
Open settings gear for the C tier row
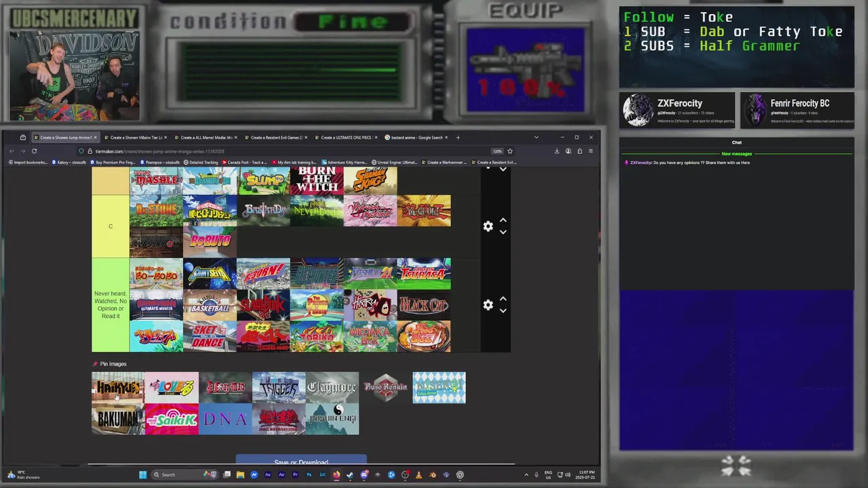point(488,226)
